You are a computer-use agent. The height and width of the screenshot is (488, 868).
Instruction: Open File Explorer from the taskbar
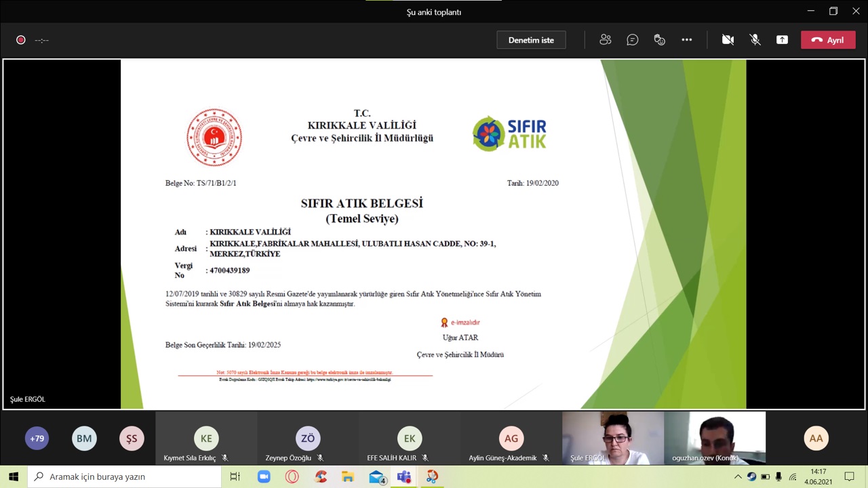pos(348,476)
